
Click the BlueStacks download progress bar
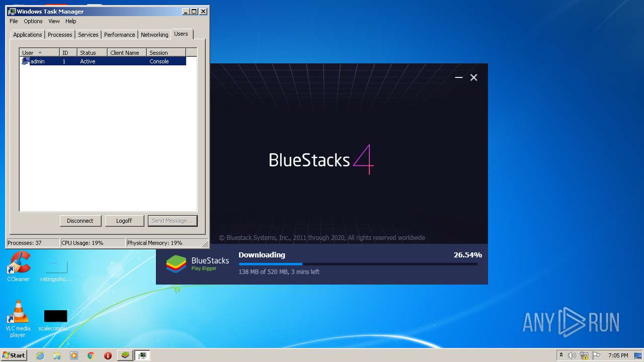358,264
